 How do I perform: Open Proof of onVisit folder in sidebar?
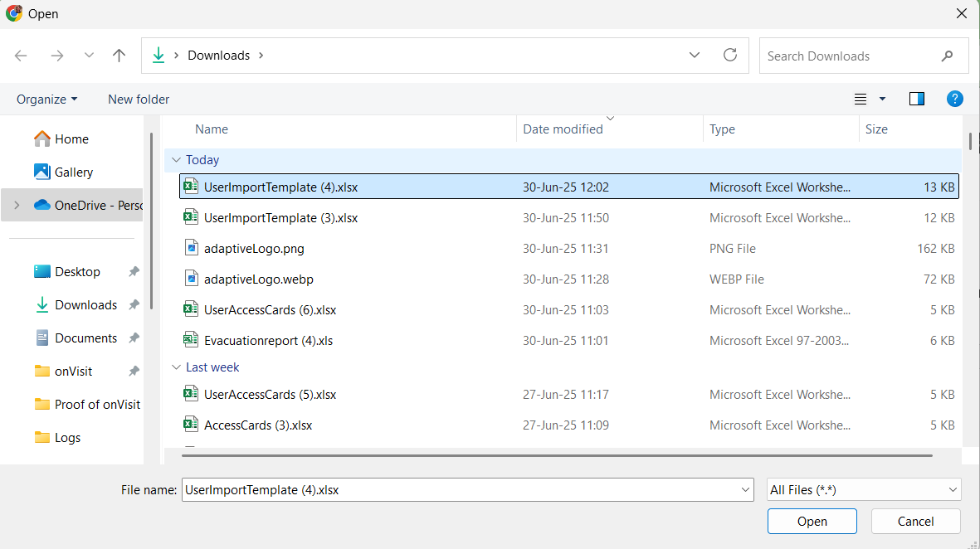point(87,404)
